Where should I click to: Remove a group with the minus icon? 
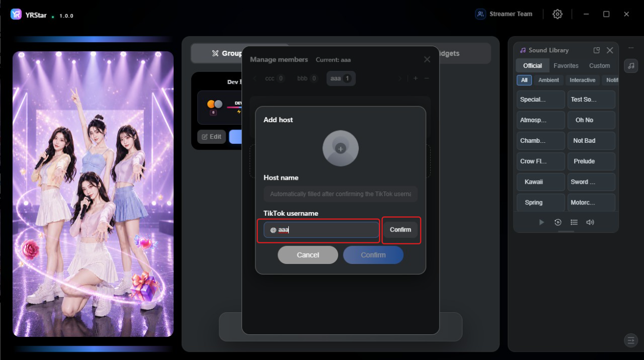[427, 79]
